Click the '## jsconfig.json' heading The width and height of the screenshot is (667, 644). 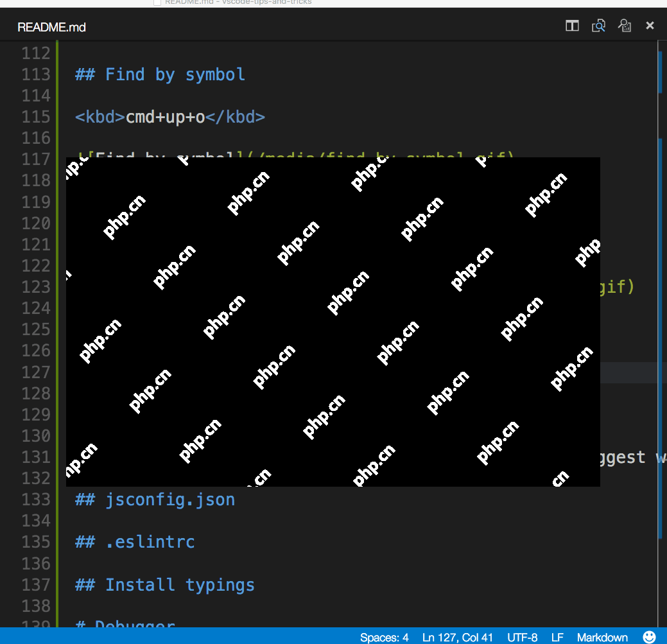[x=155, y=500]
